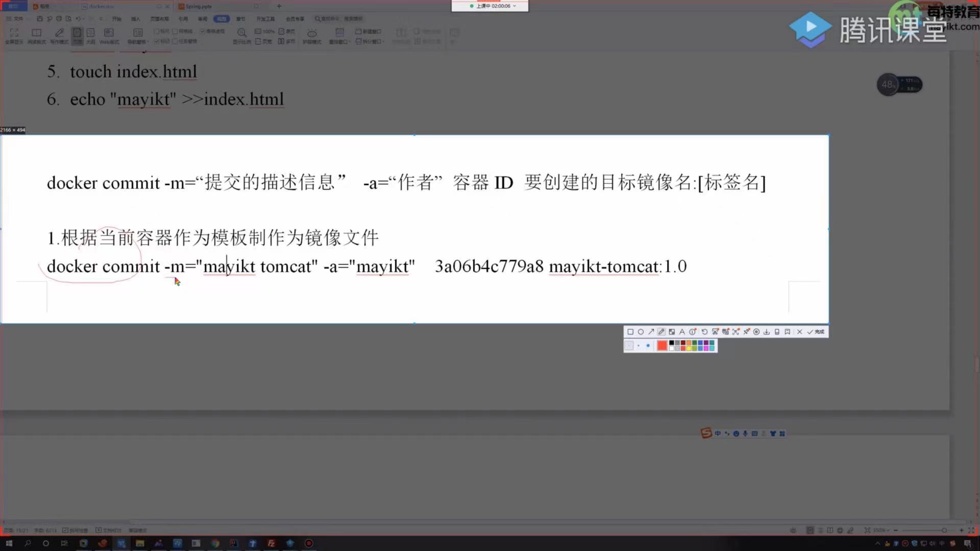Screen dimensions: 980x551
Task: Toggle the 标尺 ruler checkbox
Action: tap(157, 32)
